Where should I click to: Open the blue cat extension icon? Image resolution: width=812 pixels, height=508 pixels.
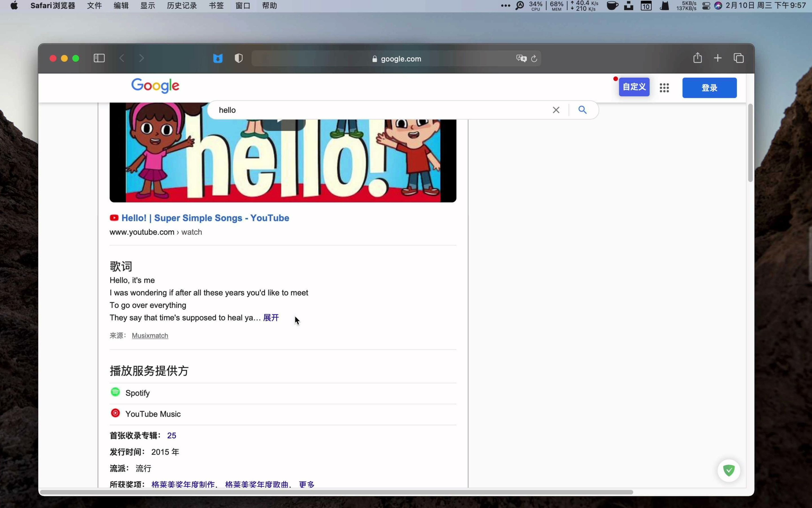point(218,59)
